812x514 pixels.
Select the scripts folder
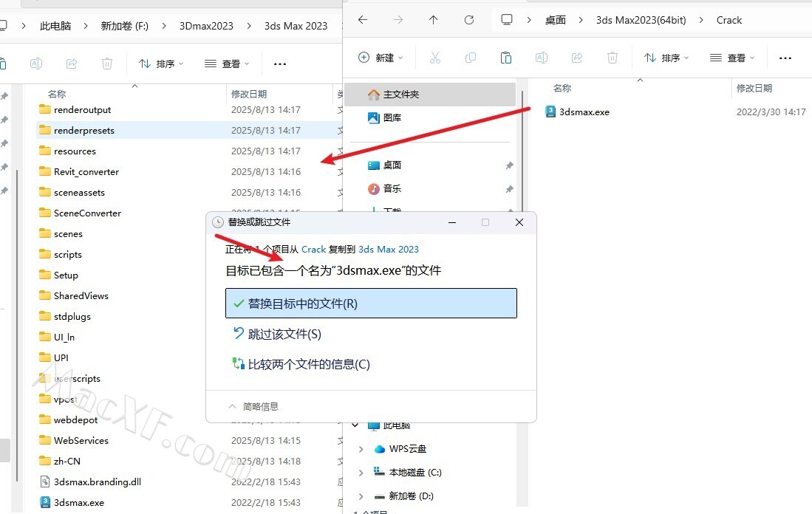(x=61, y=254)
